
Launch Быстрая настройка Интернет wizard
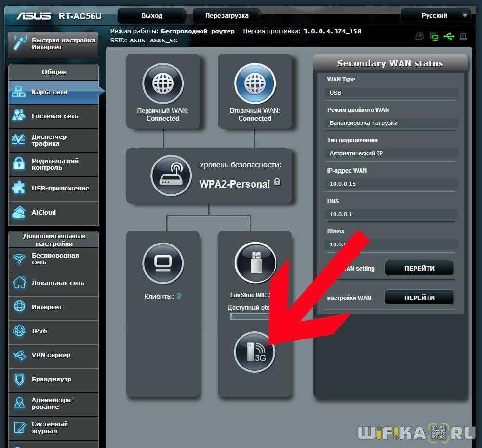(54, 44)
